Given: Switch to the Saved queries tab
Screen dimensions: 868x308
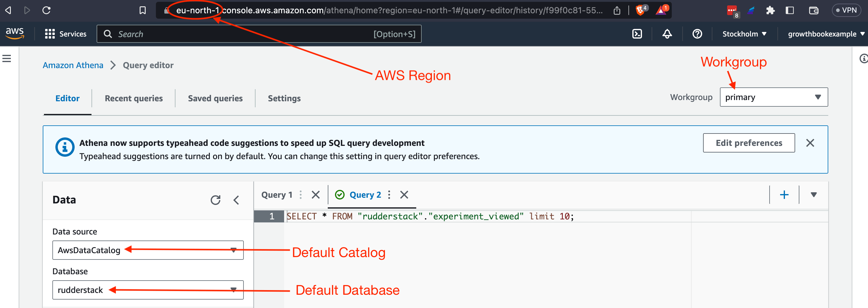Looking at the screenshot, I should point(215,98).
